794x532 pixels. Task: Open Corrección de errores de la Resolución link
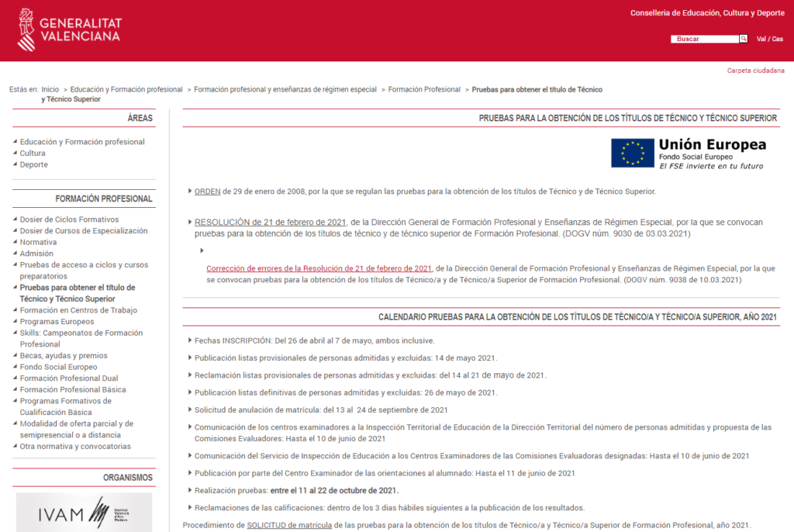[319, 268]
